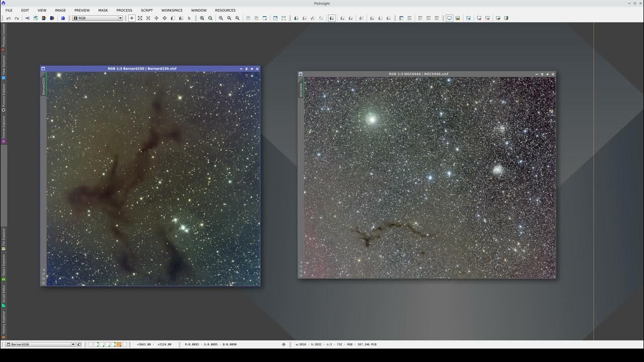Select the Pan cursor tool

pyautogui.click(x=156, y=18)
